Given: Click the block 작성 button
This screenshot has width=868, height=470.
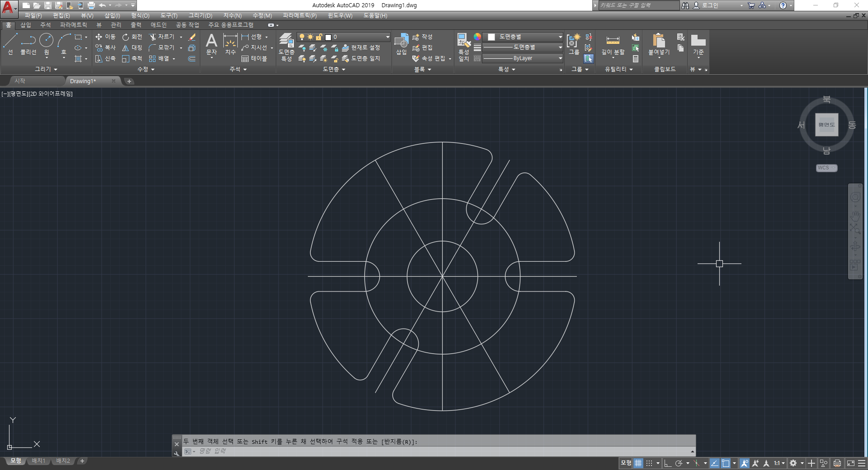Looking at the screenshot, I should [x=422, y=37].
